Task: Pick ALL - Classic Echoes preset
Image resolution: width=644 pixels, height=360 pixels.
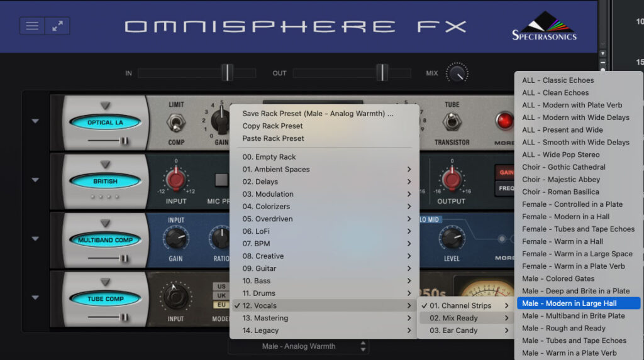Action: pos(579,80)
